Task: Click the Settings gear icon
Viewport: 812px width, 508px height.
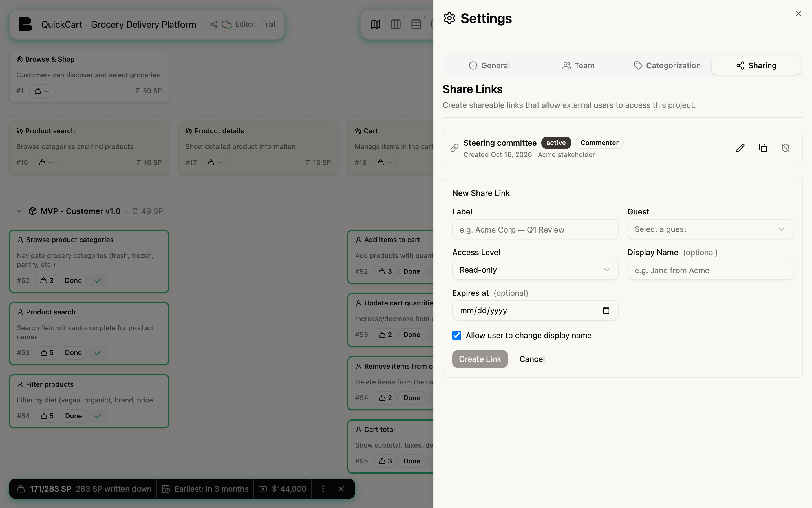Action: click(x=449, y=18)
